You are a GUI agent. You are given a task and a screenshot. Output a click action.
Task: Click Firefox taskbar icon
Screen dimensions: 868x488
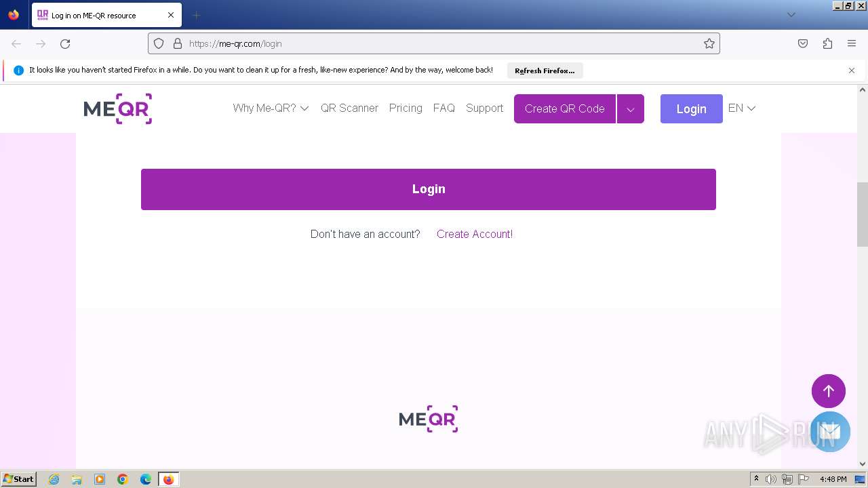click(168, 479)
